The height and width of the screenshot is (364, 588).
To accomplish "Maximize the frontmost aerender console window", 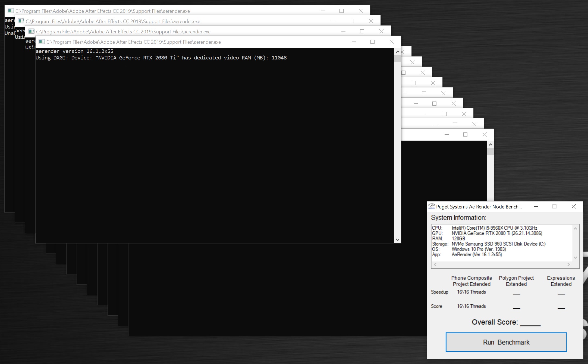I will (372, 42).
